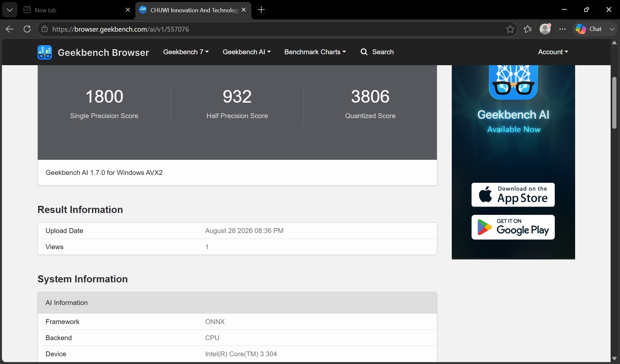The image size is (620, 364).
Task: Click the Upload Date row label
Action: point(64,231)
